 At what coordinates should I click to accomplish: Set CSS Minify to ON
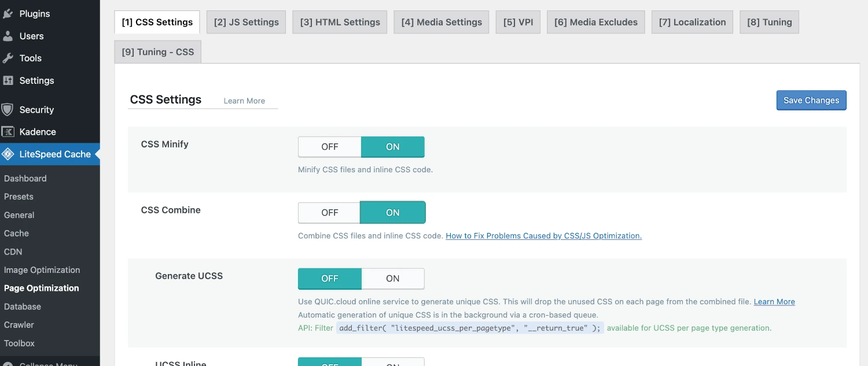(393, 147)
